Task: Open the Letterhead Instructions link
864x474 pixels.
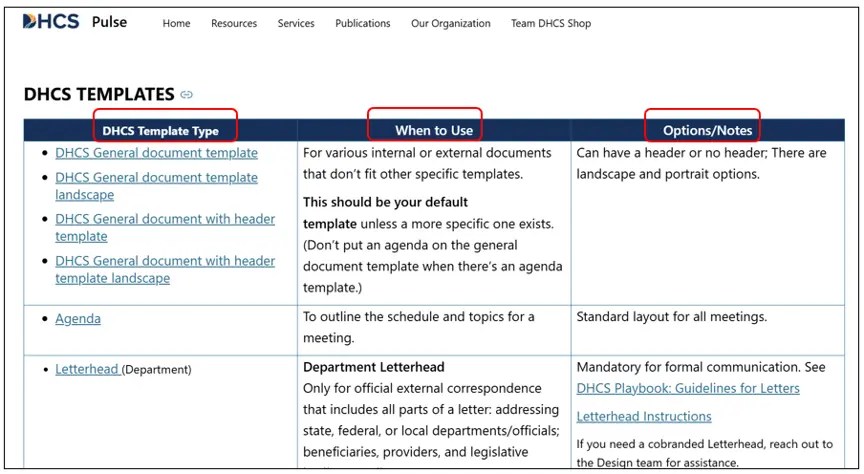Action: tap(644, 416)
